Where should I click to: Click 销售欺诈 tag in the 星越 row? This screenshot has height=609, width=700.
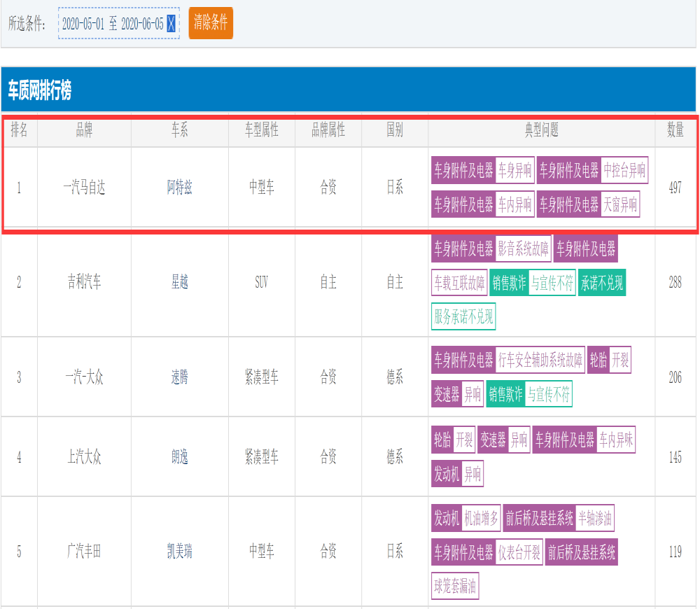(x=509, y=283)
